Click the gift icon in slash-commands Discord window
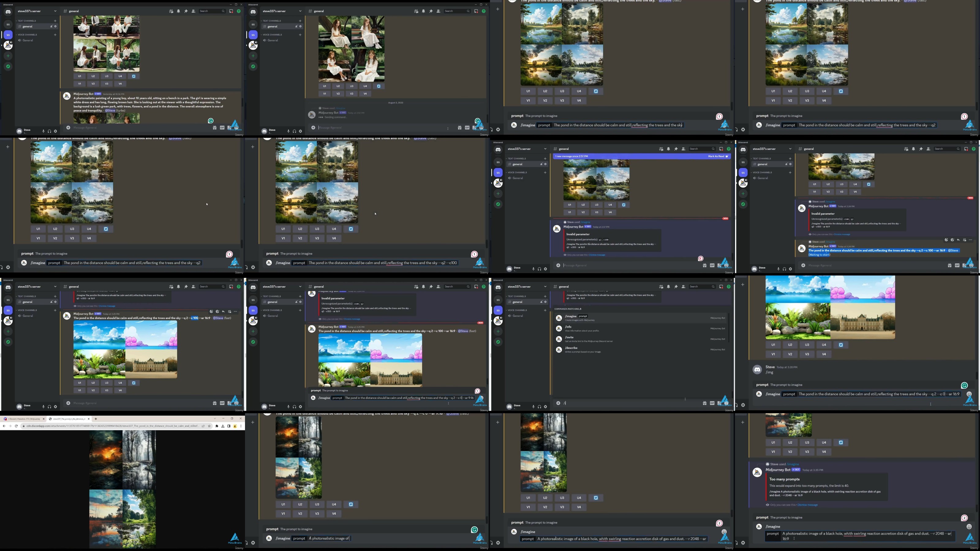This screenshot has width=980, height=551. point(705,403)
